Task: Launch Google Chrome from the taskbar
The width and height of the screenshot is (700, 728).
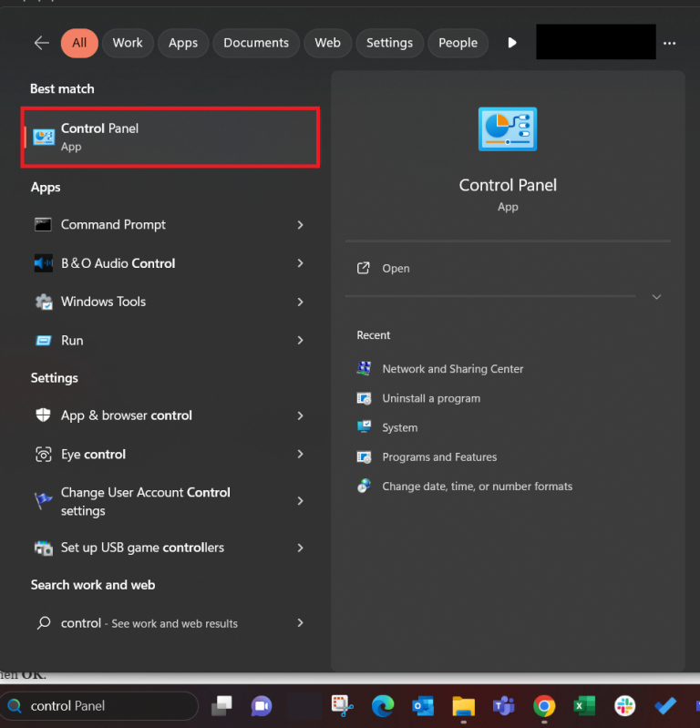Action: pos(544,706)
